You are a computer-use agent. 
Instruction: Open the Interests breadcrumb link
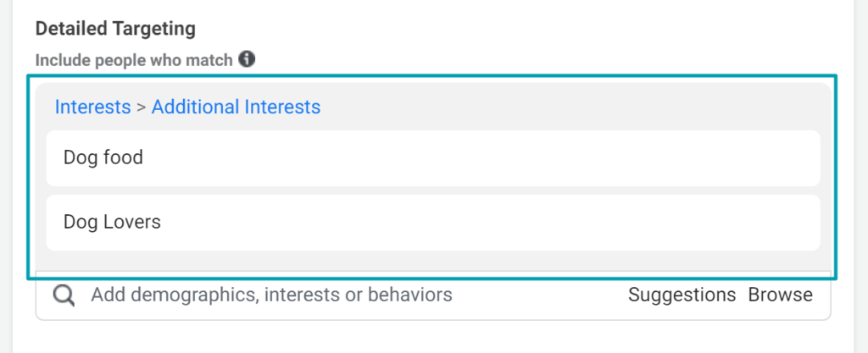point(92,107)
